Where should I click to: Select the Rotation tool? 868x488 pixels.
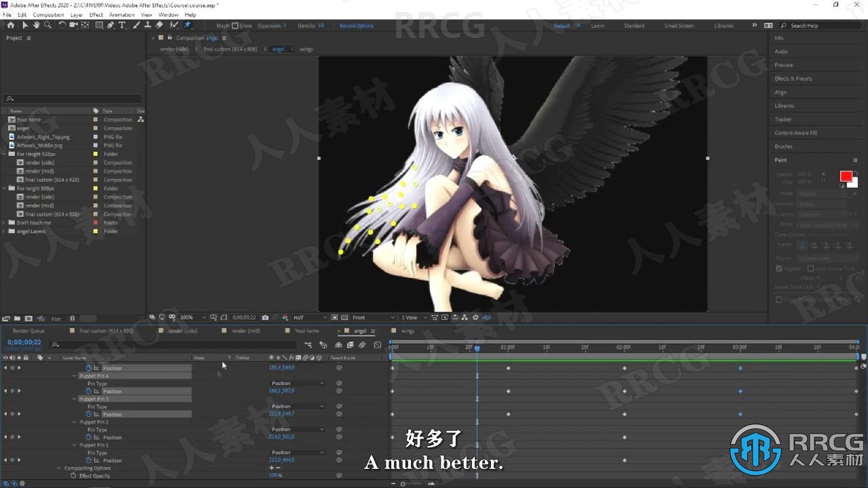[x=62, y=25]
